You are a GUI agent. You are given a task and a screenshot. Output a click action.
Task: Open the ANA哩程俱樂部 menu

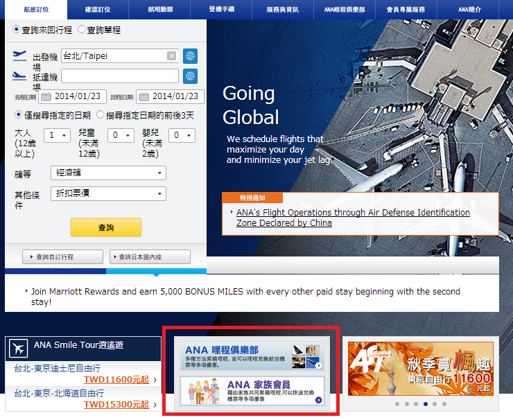pyautogui.click(x=345, y=10)
